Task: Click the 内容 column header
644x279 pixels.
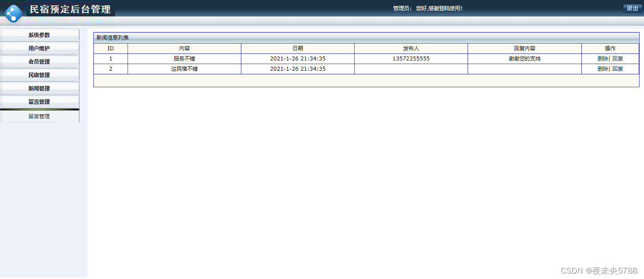Action: (x=184, y=49)
